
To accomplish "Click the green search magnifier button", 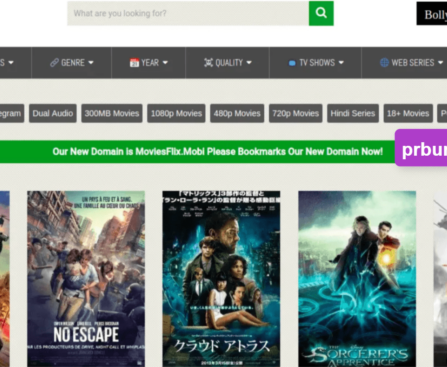I will coord(321,13).
